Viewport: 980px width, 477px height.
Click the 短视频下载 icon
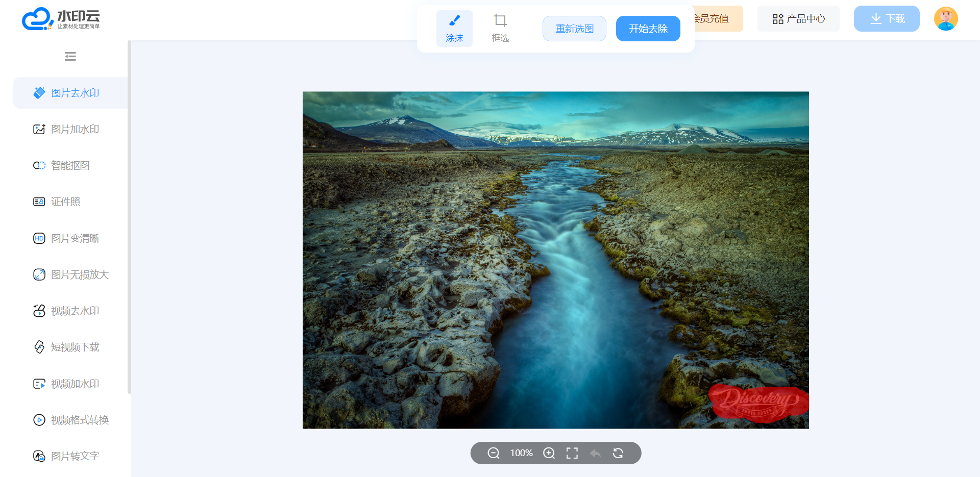point(39,347)
